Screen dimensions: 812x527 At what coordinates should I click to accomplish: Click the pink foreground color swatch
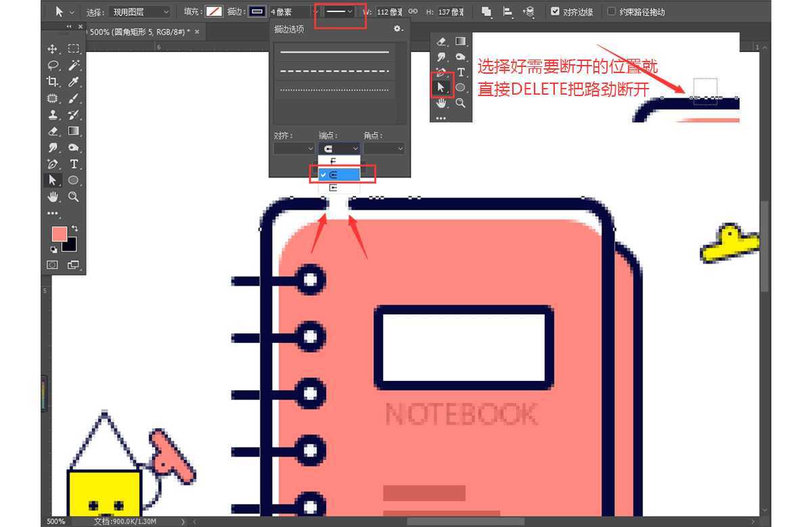60,234
